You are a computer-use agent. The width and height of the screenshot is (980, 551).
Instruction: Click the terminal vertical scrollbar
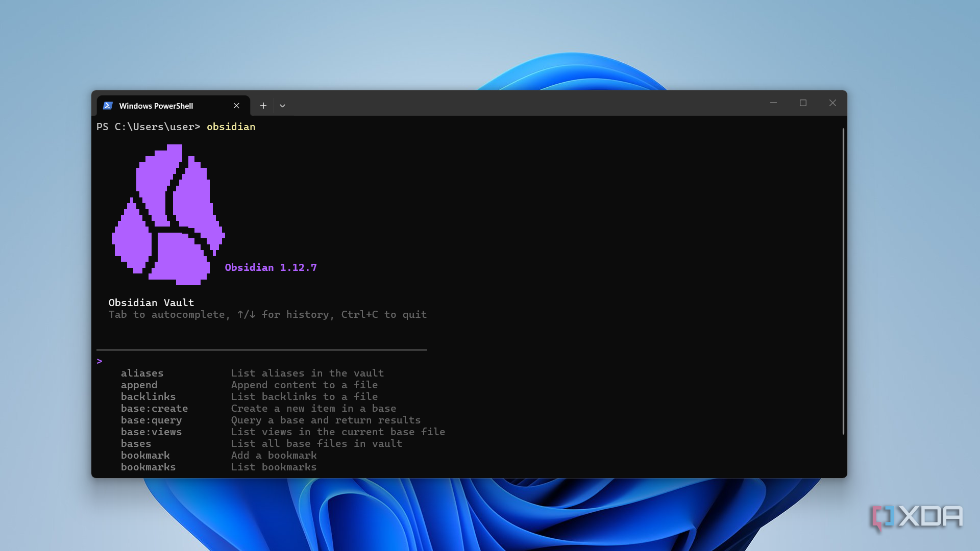tap(843, 281)
